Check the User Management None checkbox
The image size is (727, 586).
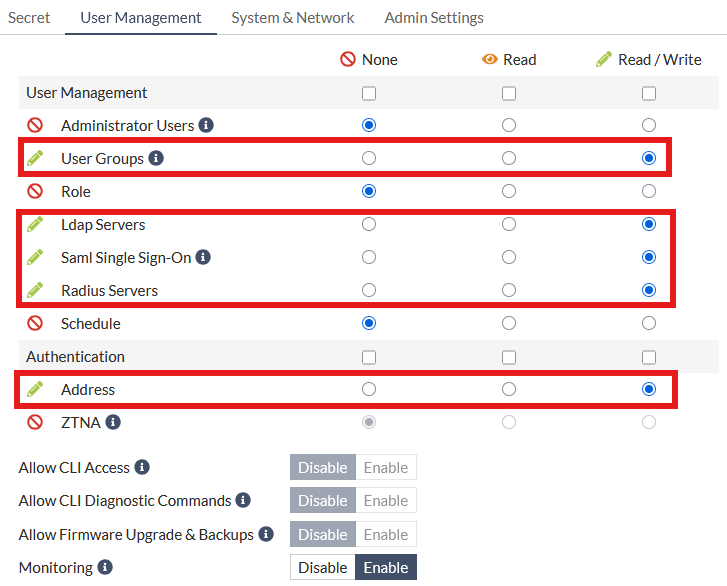[x=369, y=93]
